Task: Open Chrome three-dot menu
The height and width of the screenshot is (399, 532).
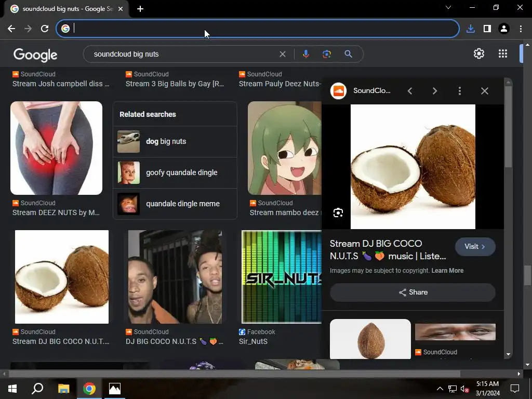Action: pos(521,29)
